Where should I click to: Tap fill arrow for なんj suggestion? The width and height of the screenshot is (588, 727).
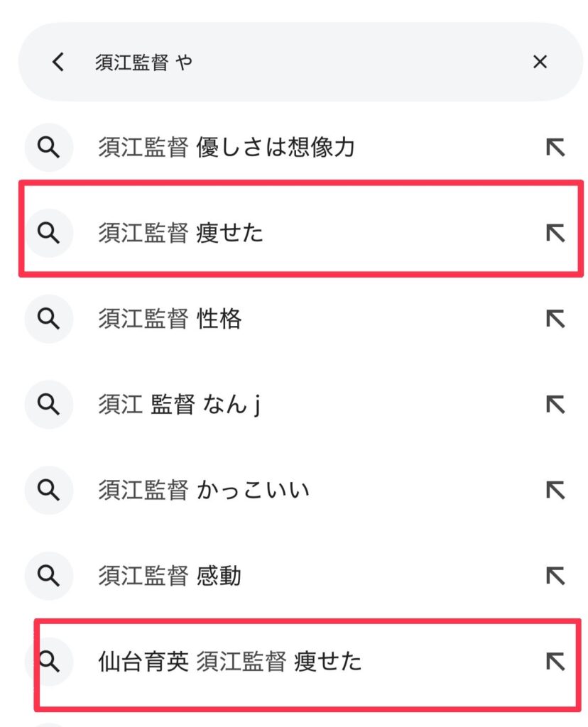point(555,404)
